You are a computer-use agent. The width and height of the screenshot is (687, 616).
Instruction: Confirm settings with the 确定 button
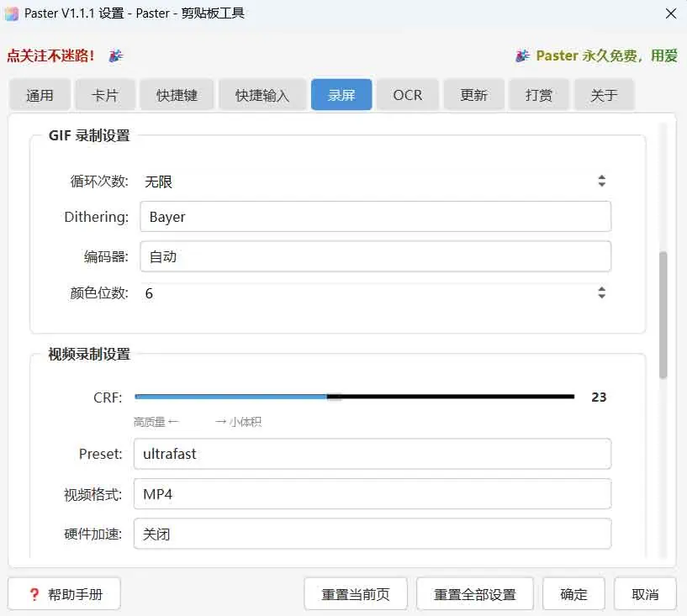[x=573, y=594]
